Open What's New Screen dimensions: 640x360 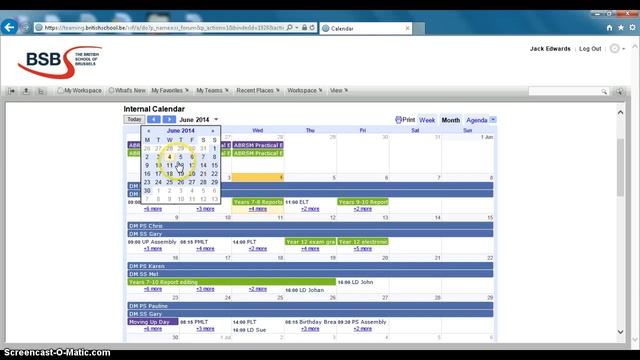(127, 90)
